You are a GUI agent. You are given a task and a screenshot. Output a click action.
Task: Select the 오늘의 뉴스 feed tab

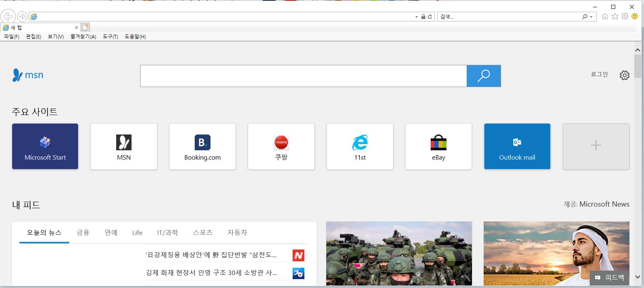[x=44, y=233]
